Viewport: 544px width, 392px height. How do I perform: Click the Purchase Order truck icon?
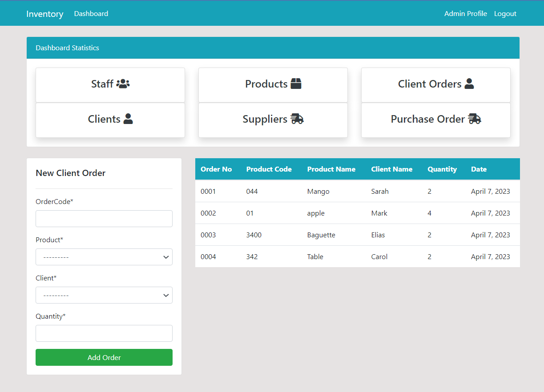click(474, 119)
